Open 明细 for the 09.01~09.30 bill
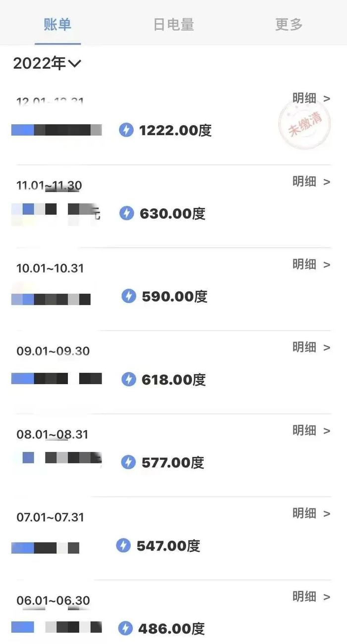Image resolution: width=347 pixels, height=644 pixels. tap(311, 347)
